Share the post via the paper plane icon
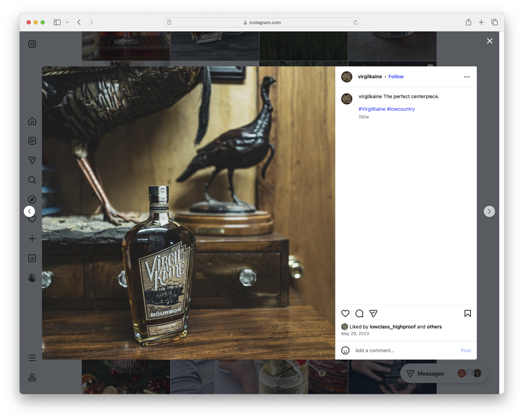The image size is (524, 420). tap(373, 313)
